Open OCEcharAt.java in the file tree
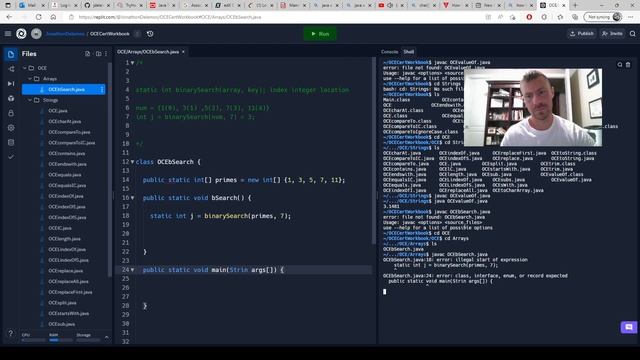This screenshot has height=360, width=640. [64, 121]
